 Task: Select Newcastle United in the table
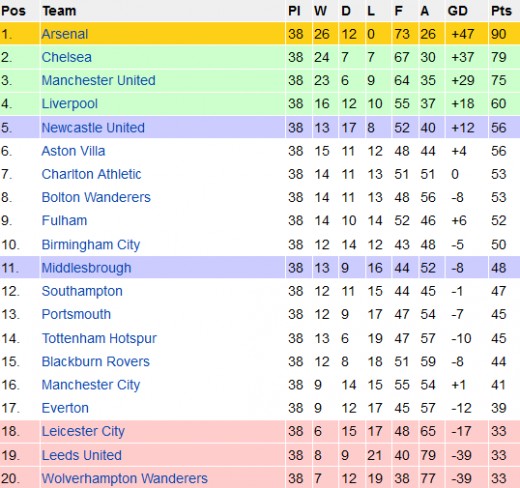pos(93,128)
